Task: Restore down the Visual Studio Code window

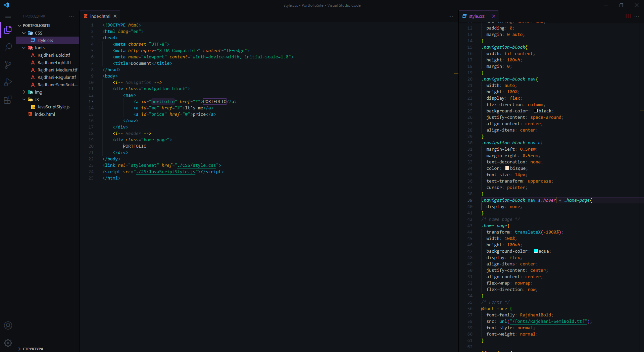Action: coord(621,5)
